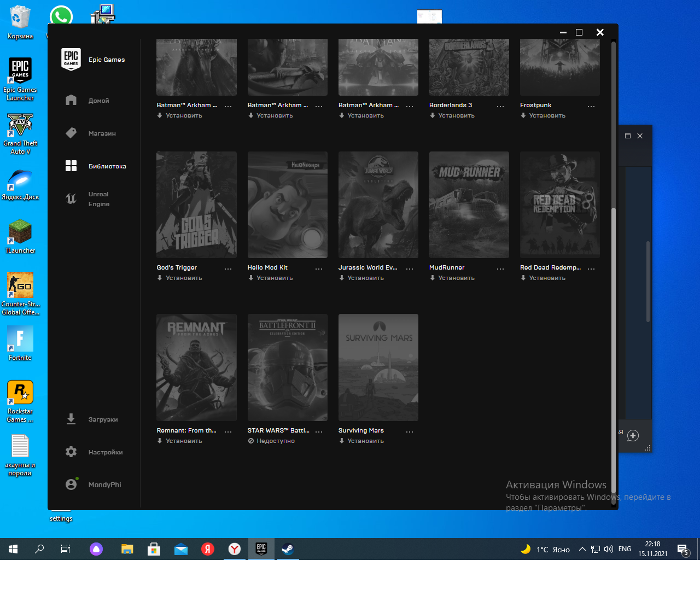Select the MudRunner cover thumbnail
This screenshot has width=700, height=613.
pos(469,205)
